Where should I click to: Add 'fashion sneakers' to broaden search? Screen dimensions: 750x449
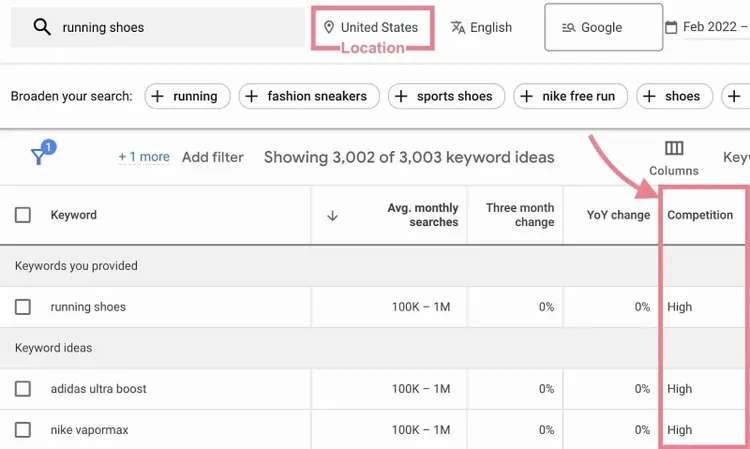coord(309,96)
